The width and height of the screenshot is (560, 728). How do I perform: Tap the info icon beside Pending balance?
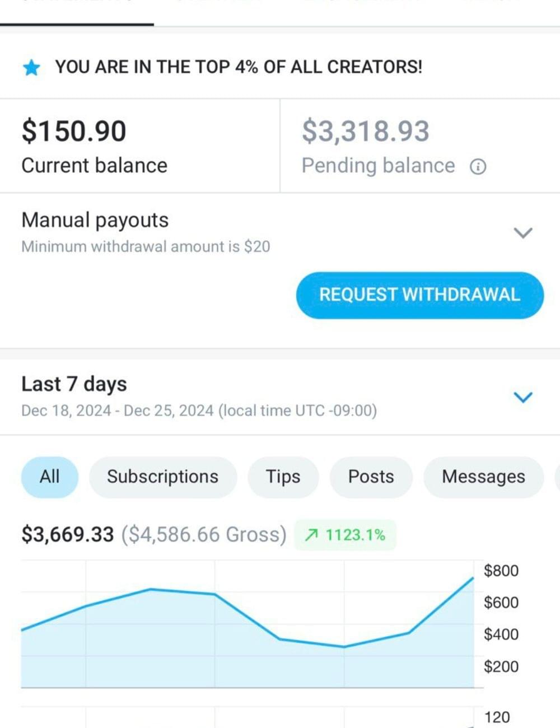[478, 166]
